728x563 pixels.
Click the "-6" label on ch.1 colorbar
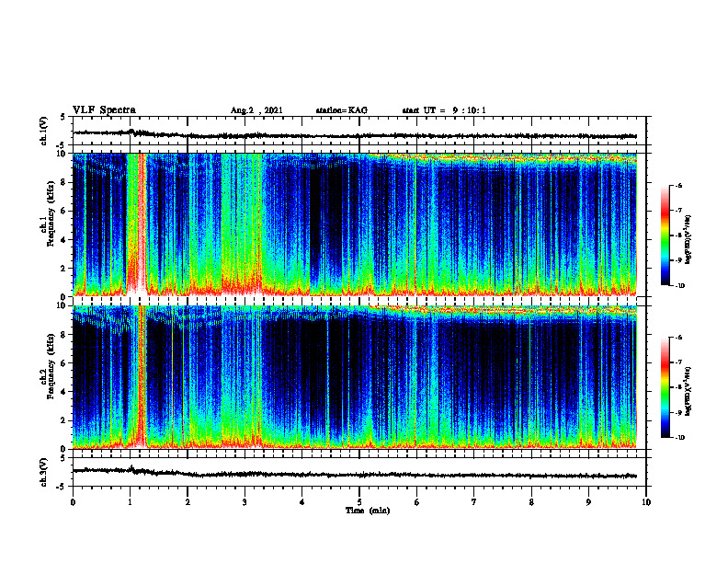678,185
